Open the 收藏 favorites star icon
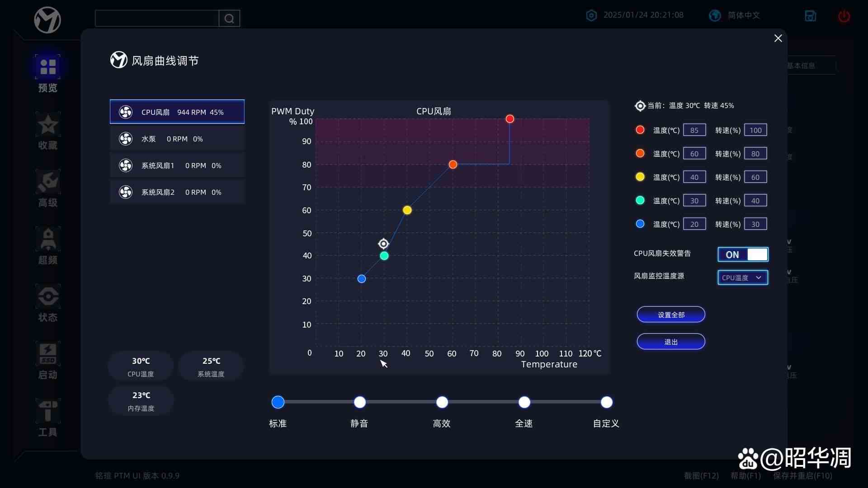 pyautogui.click(x=47, y=125)
